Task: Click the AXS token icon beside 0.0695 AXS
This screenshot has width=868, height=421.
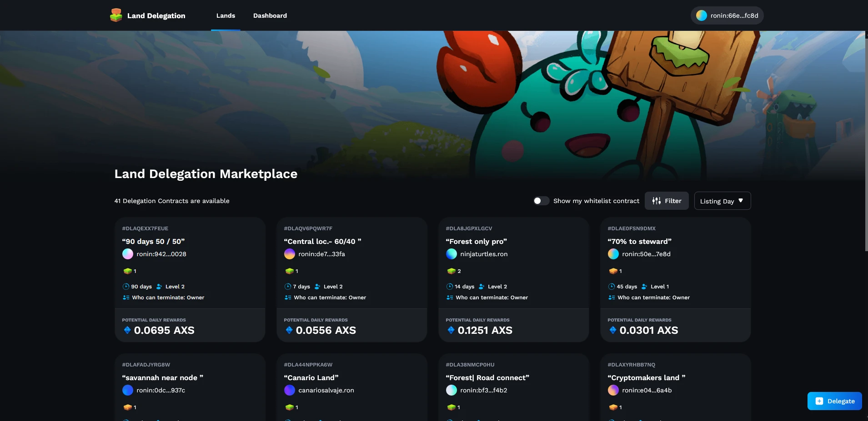Action: pyautogui.click(x=127, y=330)
